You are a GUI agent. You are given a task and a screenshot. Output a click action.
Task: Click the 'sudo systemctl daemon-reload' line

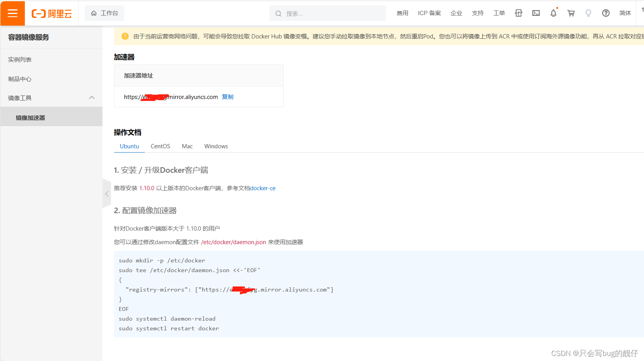(167, 319)
